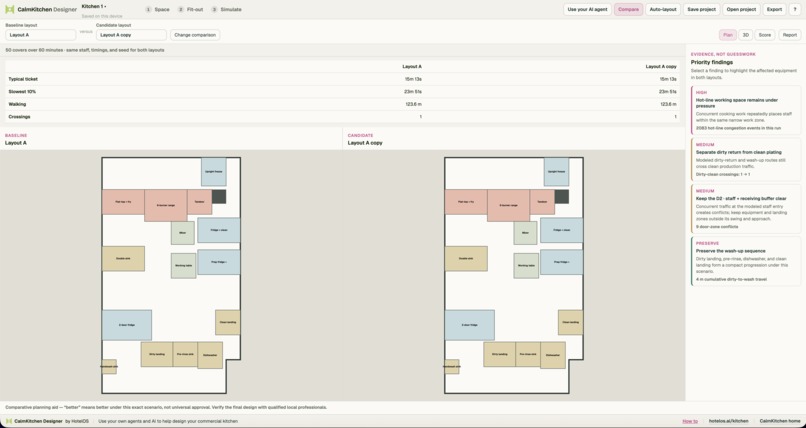Select Pre-rinse sink in the baseline plan
Image resolution: width=806 pixels, height=428 pixels.
click(x=185, y=354)
